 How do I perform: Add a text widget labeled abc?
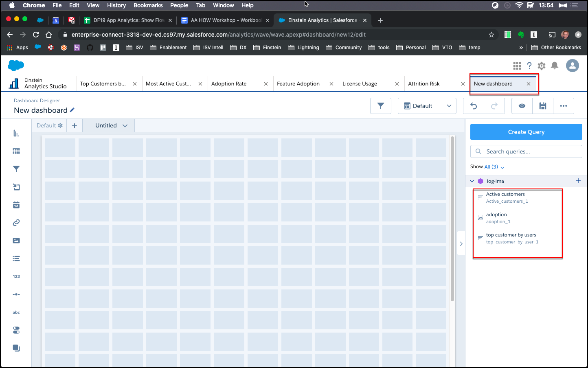[16, 312]
